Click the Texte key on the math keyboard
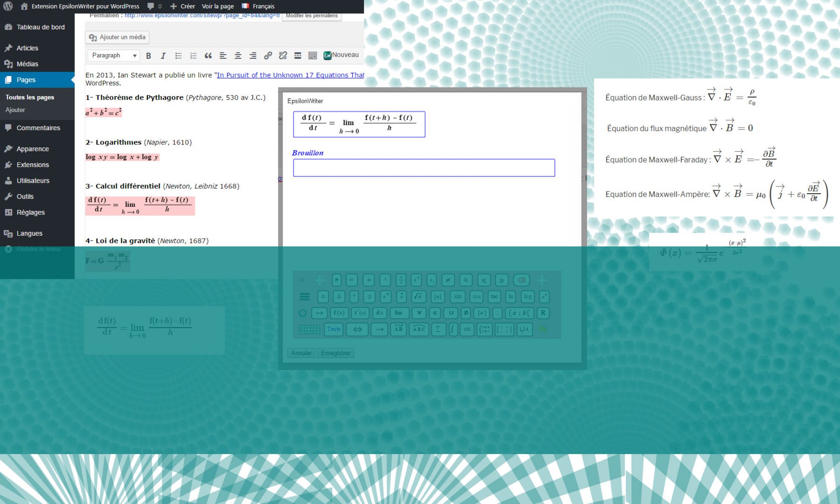The height and width of the screenshot is (504, 840). (334, 329)
